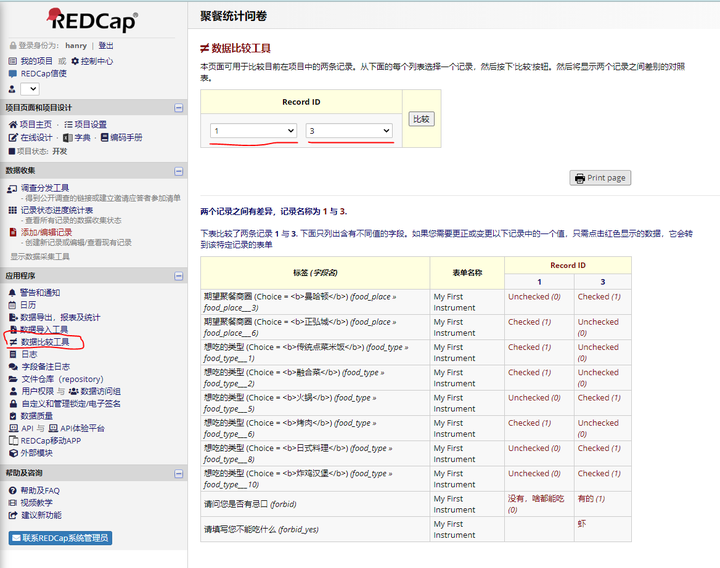Viewport: 720px width, 568px height.
Task: Click 'Checked (1)' in food_type___6 row
Action: tap(529, 423)
